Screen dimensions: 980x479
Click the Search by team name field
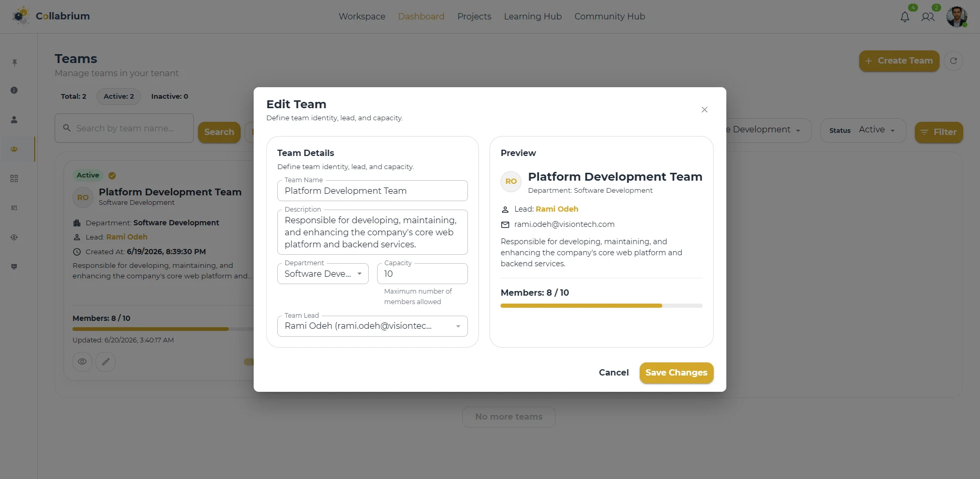coord(124,128)
